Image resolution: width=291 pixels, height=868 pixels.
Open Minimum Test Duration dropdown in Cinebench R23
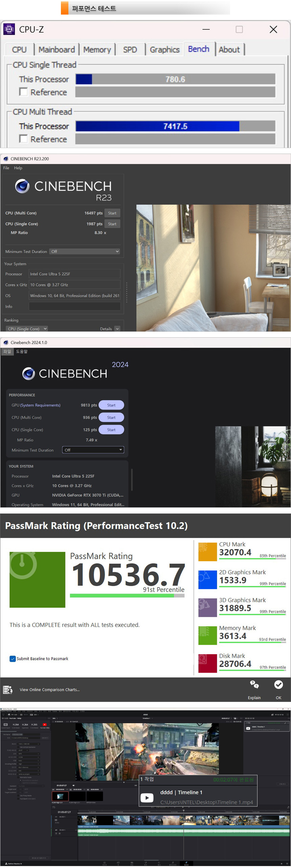[x=85, y=251]
